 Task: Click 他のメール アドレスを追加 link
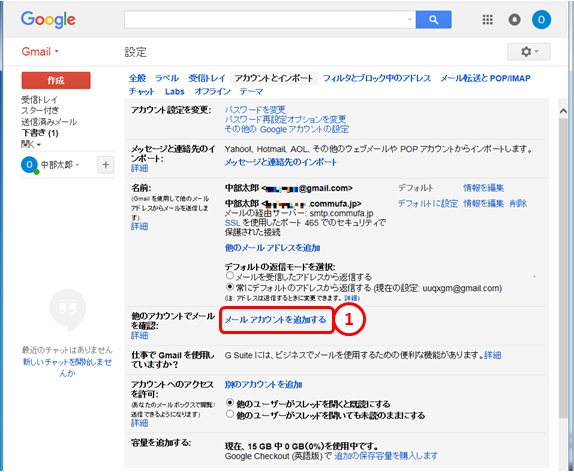[273, 248]
